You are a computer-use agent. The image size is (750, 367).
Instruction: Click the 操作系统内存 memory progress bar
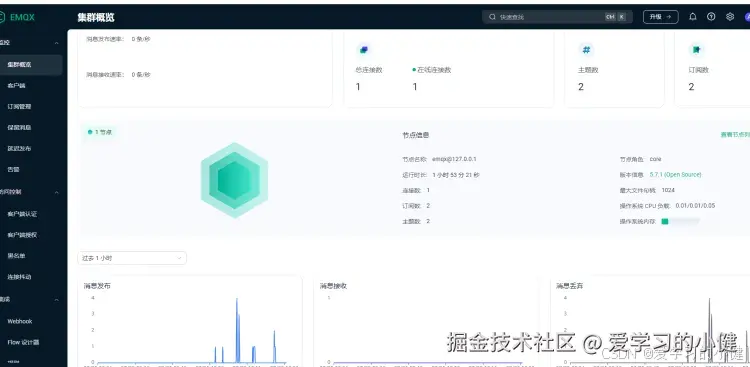click(680, 222)
